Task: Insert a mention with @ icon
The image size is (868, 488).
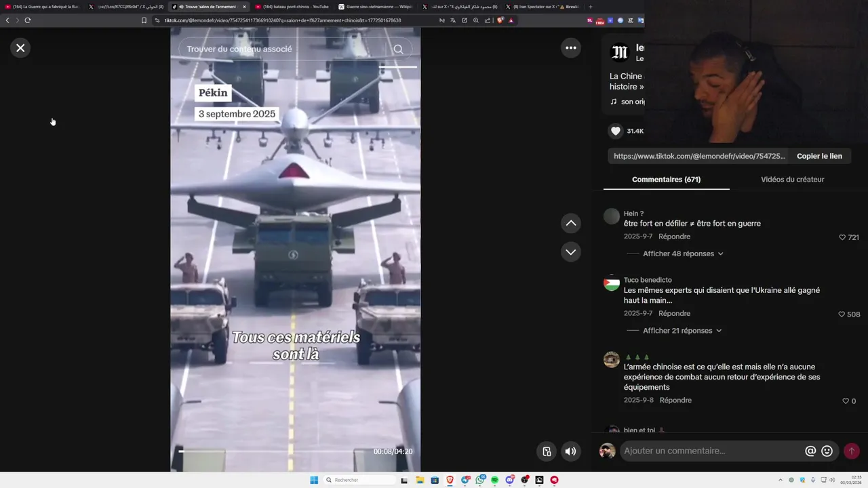Action: [x=810, y=451]
